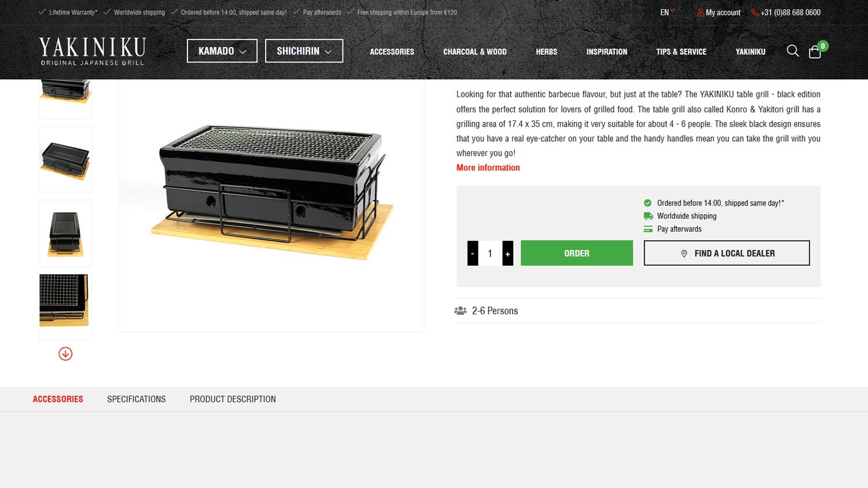
Task: Decrease quantity with the minus button
Action: tap(473, 253)
